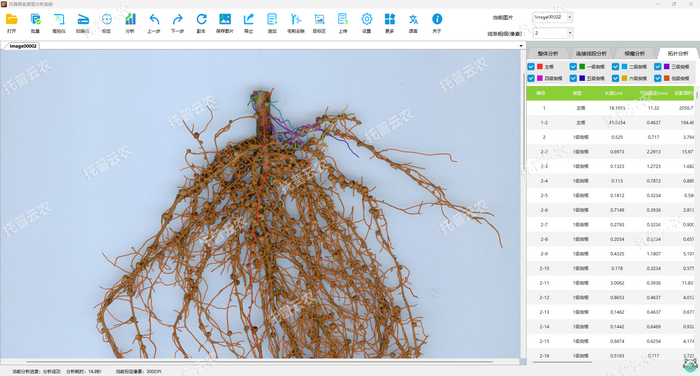Open the document tab list arrow
The image size is (700, 376).
[521, 46]
